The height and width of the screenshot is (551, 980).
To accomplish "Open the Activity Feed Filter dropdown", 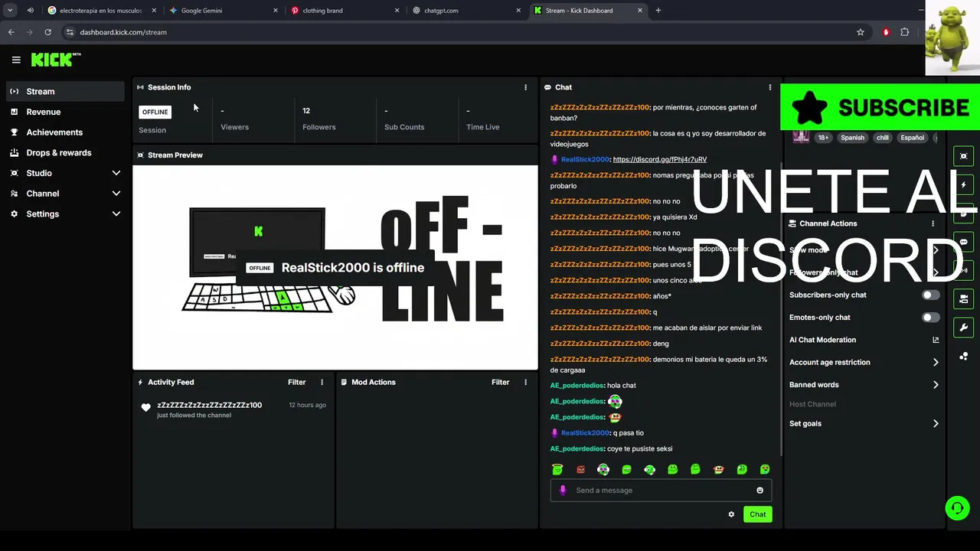I will (x=296, y=382).
